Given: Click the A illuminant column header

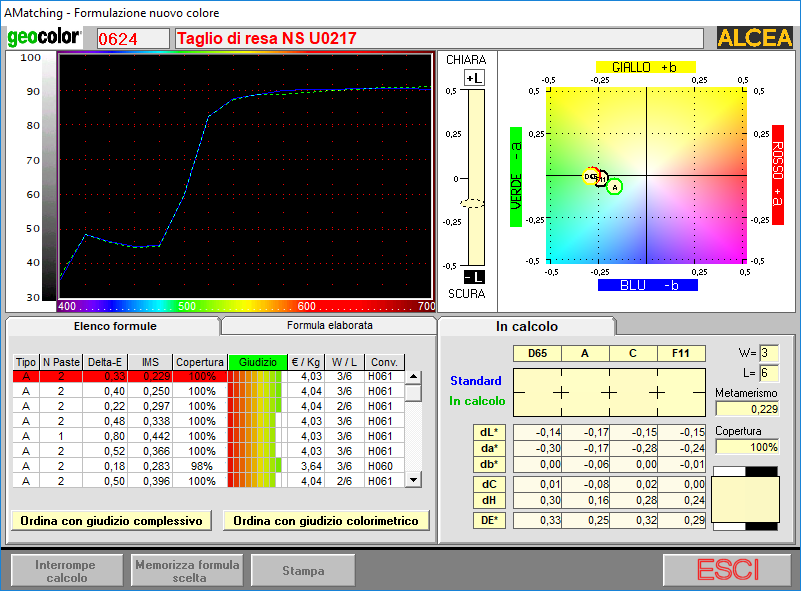Looking at the screenshot, I should [585, 353].
